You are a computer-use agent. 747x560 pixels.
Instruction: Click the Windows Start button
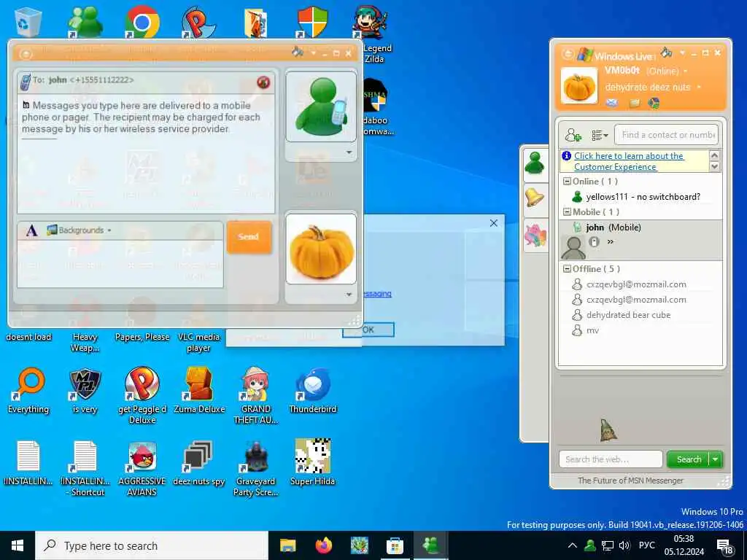18,545
